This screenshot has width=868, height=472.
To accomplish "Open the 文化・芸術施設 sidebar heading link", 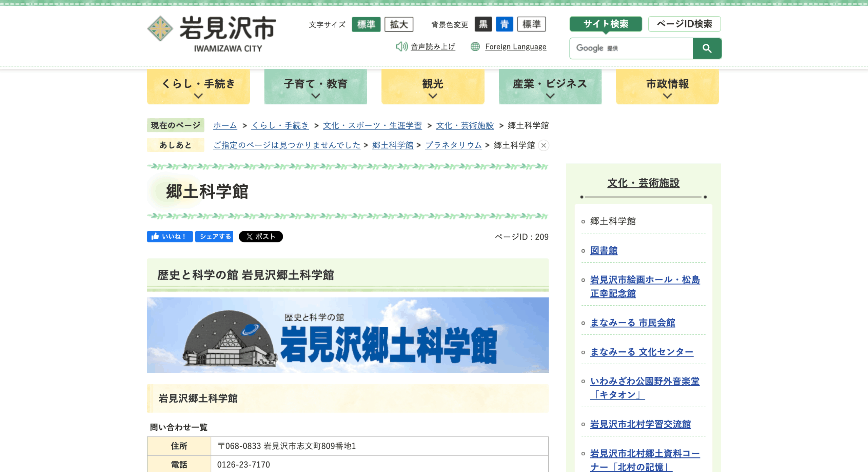I will (643, 183).
